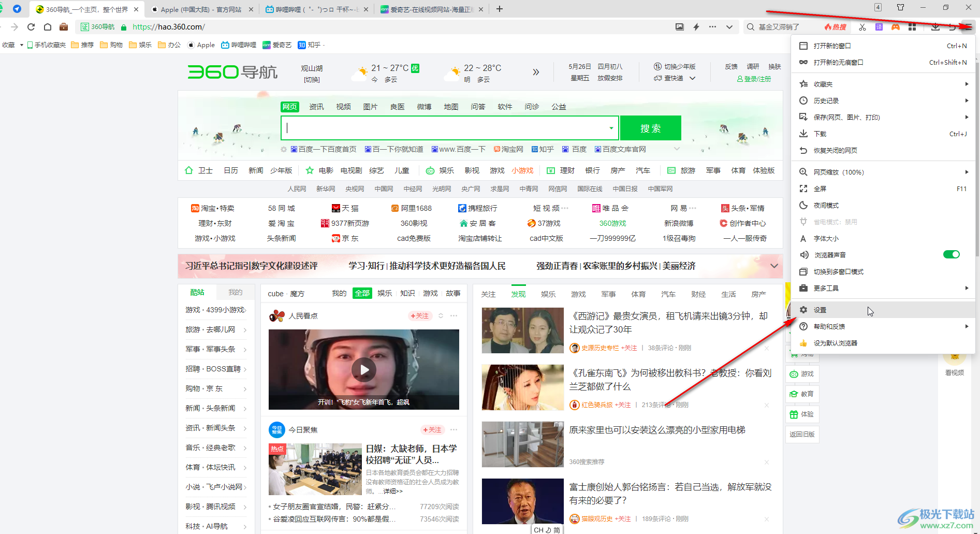The width and height of the screenshot is (980, 534).
Task: Open 设置 from the menu
Action: 883,310
